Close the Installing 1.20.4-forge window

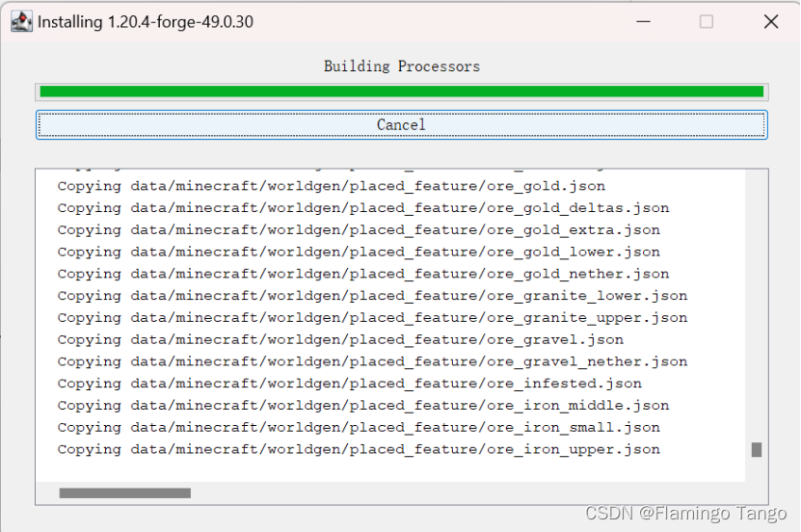point(771,21)
